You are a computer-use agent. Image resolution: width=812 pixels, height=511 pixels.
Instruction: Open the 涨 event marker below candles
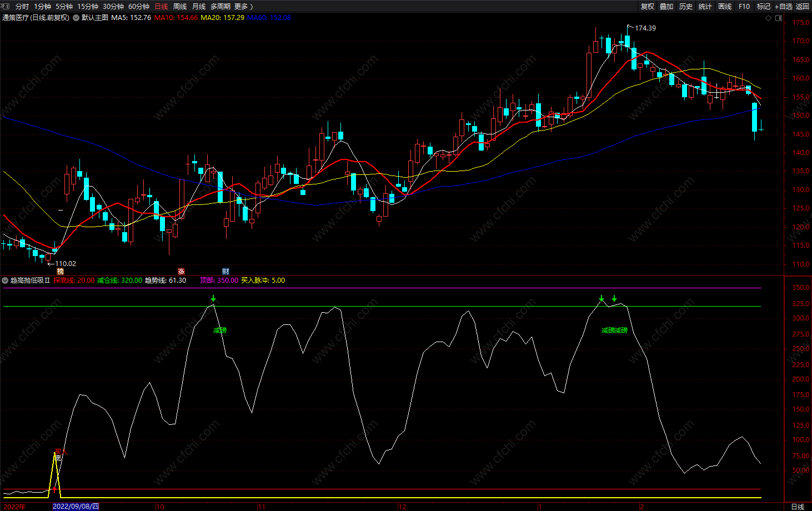point(181,272)
